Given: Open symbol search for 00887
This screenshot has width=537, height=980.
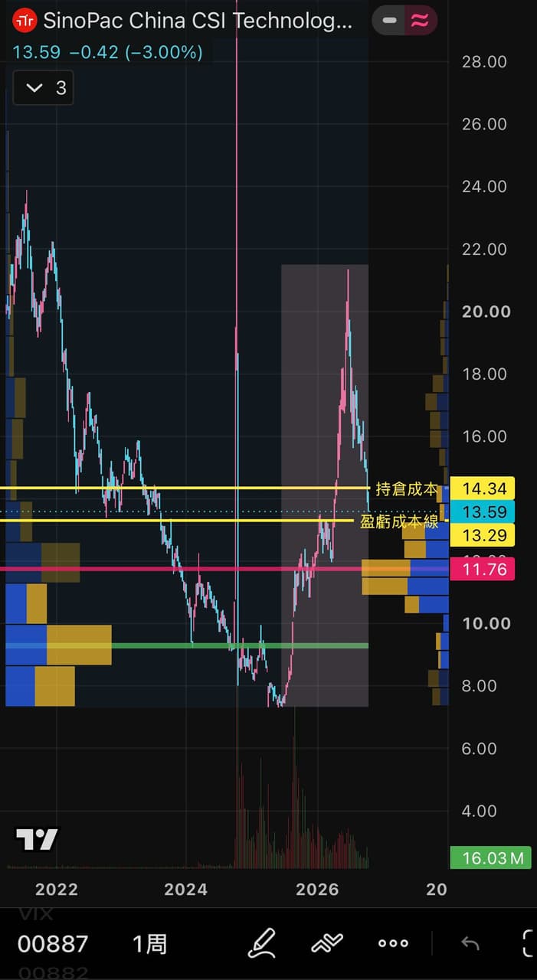Looking at the screenshot, I should (53, 944).
